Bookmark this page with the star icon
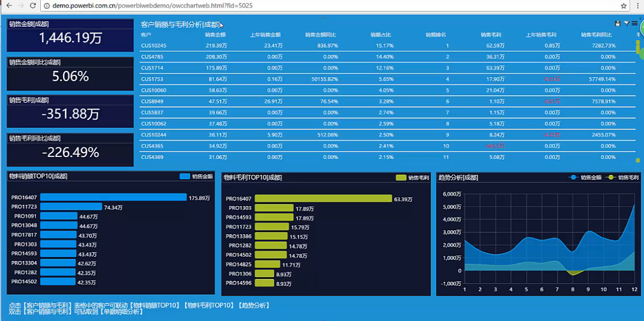 click(621, 5)
